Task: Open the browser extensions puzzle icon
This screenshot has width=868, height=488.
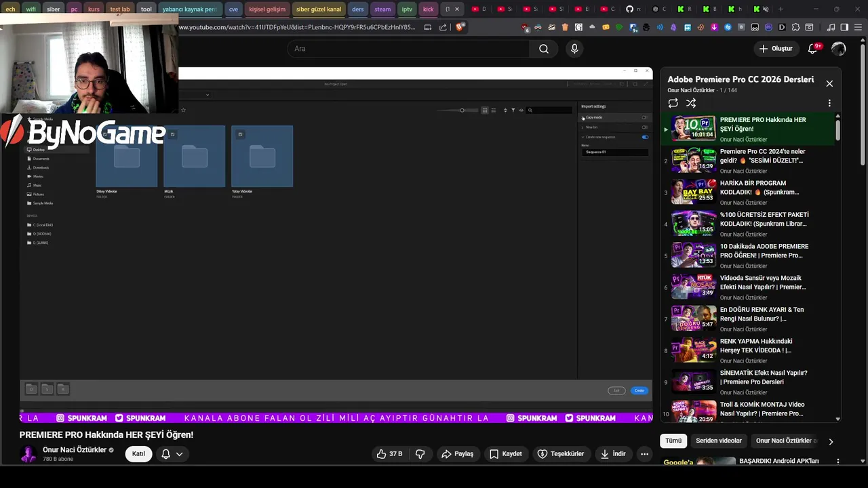Action: [796, 27]
